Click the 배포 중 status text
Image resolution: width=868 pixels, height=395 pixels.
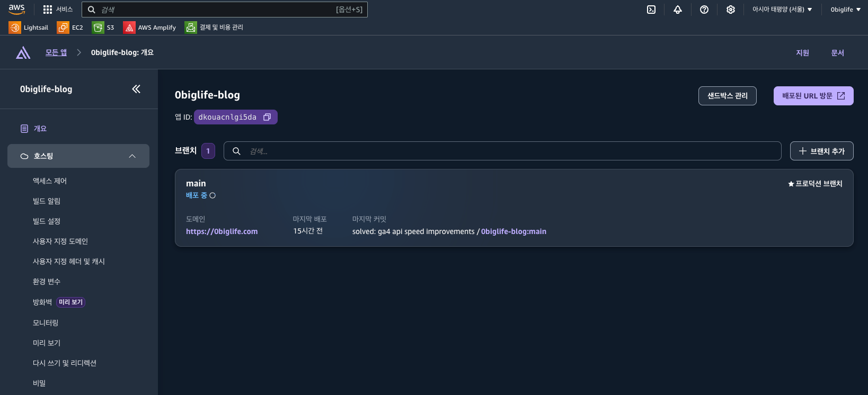pyautogui.click(x=197, y=195)
